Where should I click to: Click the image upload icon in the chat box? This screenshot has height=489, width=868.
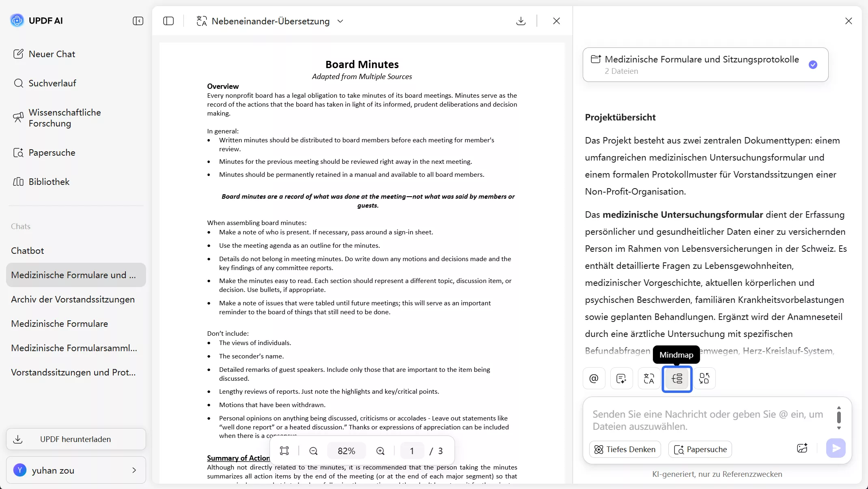coord(802,448)
